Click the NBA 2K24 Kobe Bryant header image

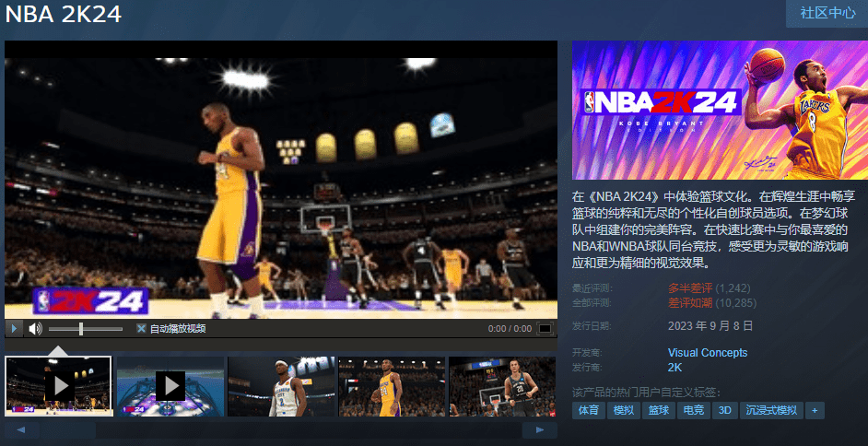point(718,110)
